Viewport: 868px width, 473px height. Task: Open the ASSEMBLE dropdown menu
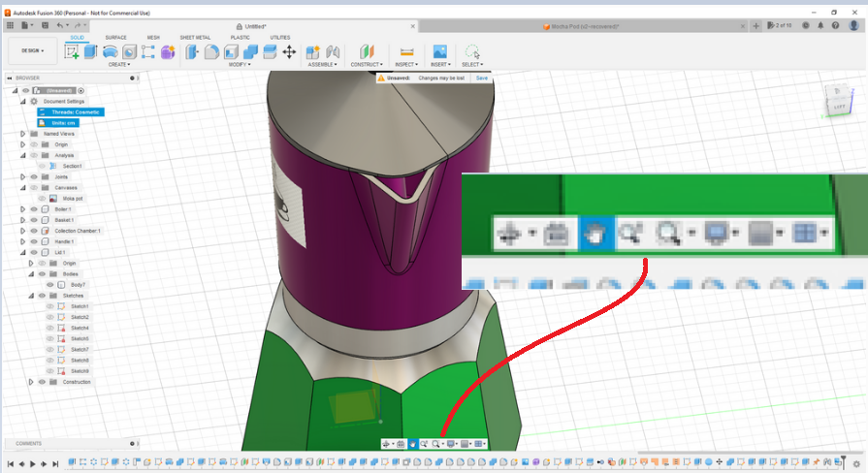tap(322, 65)
